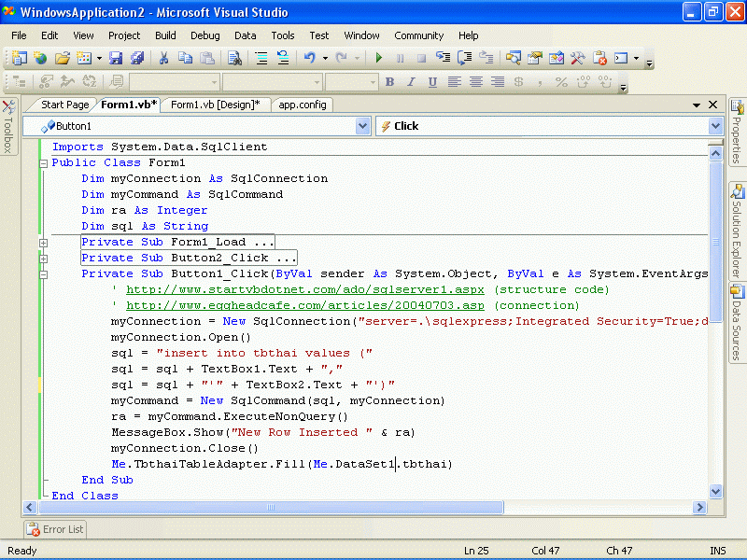
Task: Click the Cut scissors icon
Action: 163,58
